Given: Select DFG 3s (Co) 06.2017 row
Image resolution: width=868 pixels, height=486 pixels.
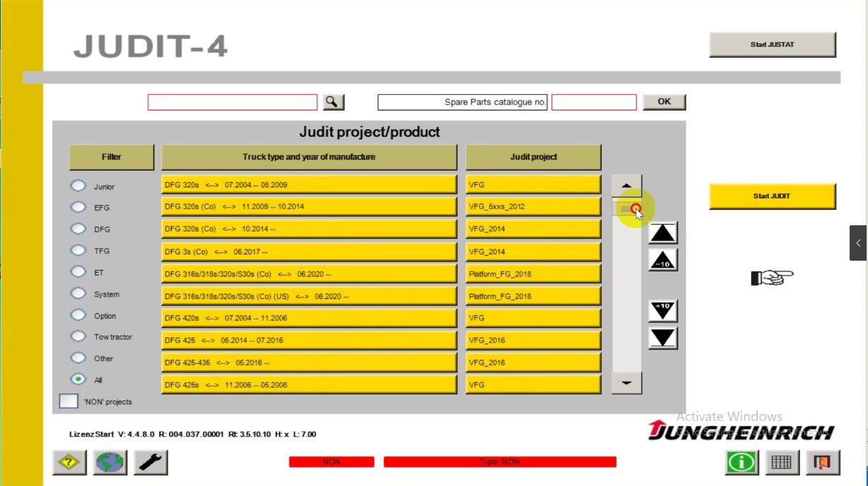Looking at the screenshot, I should 309,252.
